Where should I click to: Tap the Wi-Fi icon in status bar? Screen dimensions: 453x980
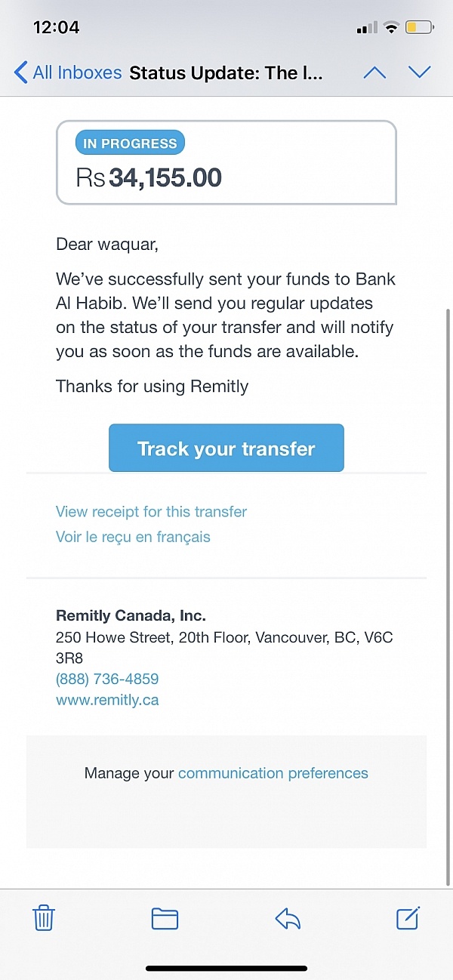[x=391, y=28]
